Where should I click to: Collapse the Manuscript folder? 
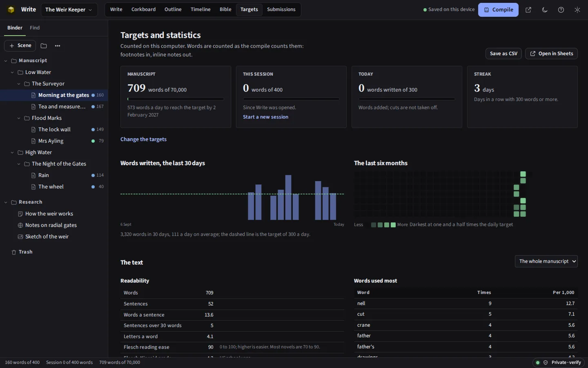[6, 61]
